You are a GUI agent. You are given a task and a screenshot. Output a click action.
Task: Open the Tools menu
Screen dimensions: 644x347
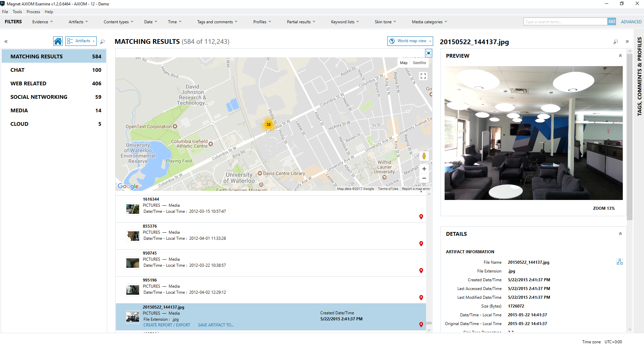(x=17, y=12)
